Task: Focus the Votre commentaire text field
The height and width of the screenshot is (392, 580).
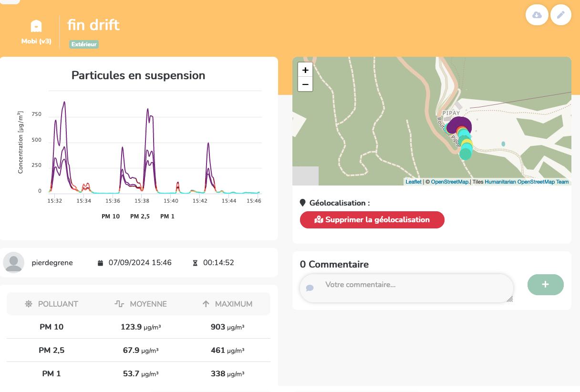Action: tap(406, 288)
